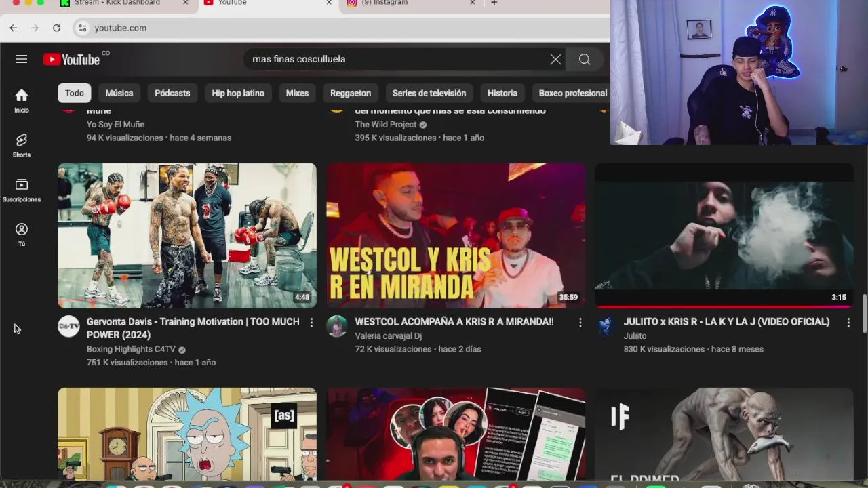Close the Kick Dashboard tab

(x=186, y=3)
